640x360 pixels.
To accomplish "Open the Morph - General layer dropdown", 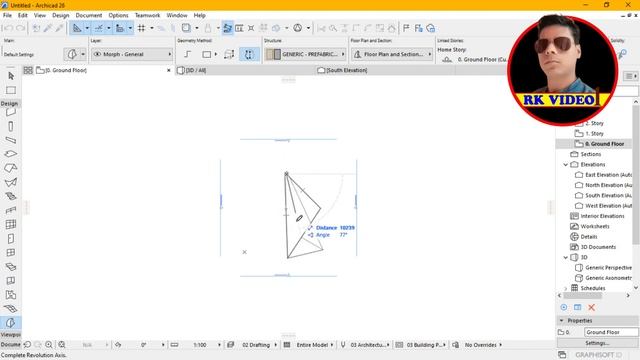I will pyautogui.click(x=132, y=54).
